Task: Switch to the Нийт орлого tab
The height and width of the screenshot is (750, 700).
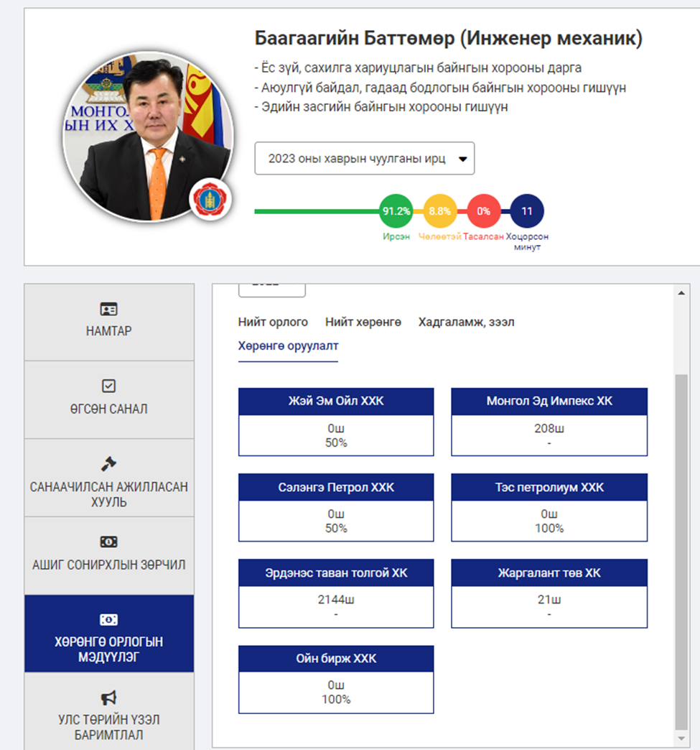Action: pos(273,322)
